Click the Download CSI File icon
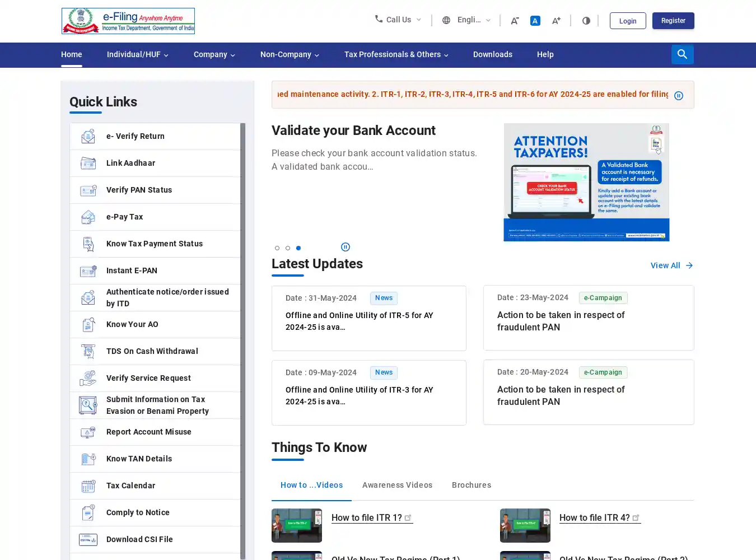The height and width of the screenshot is (560, 756). coord(88,539)
